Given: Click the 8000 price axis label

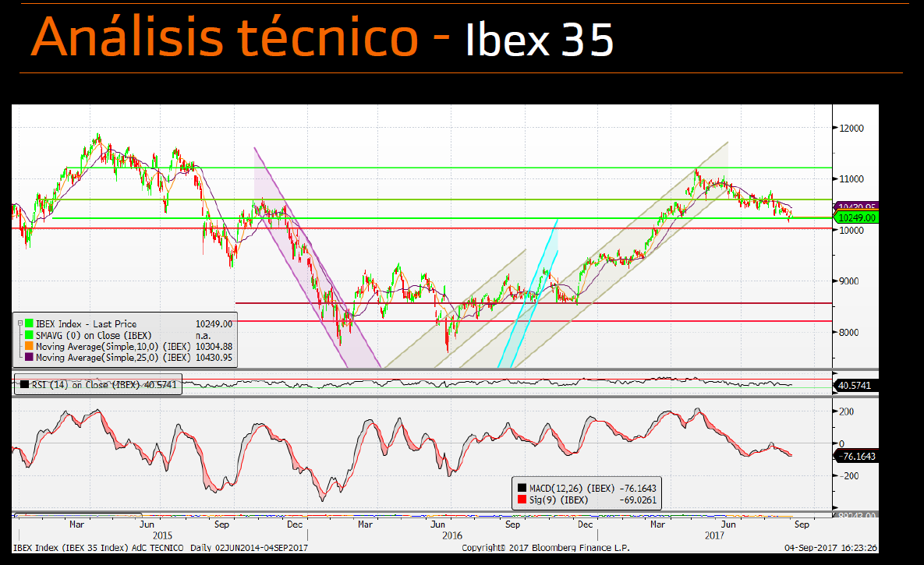Looking at the screenshot, I should (849, 332).
